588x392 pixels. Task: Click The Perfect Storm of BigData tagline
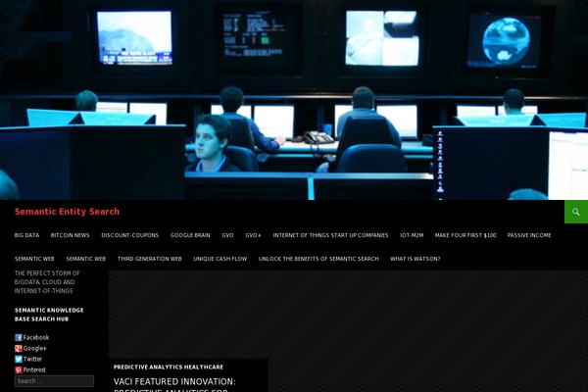tap(47, 282)
